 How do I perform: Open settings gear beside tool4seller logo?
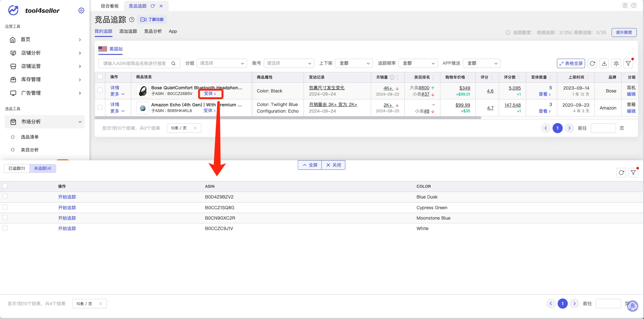click(x=81, y=10)
